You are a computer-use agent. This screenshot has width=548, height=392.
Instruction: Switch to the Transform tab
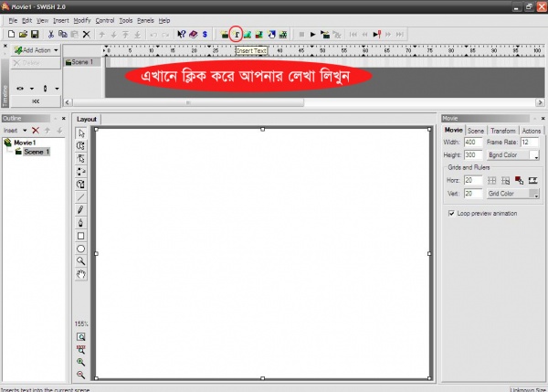pyautogui.click(x=503, y=131)
